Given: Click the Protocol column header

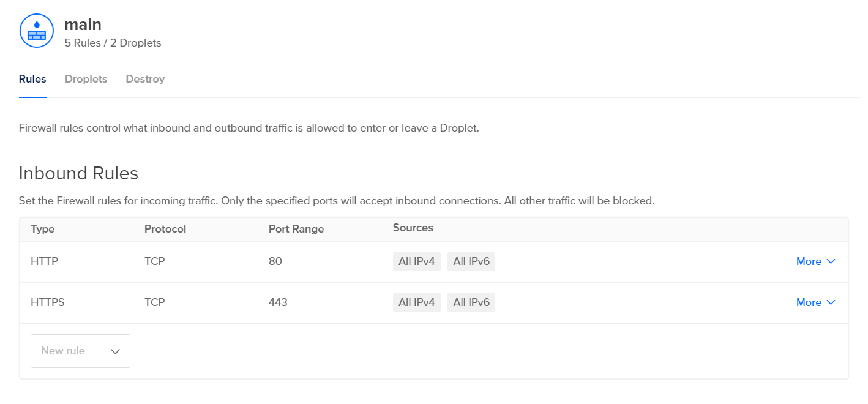Looking at the screenshot, I should point(165,229).
